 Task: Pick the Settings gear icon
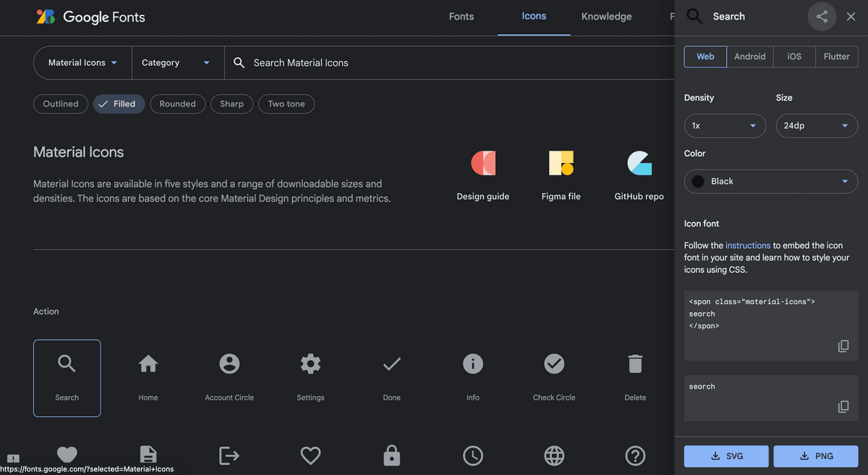pos(310,377)
